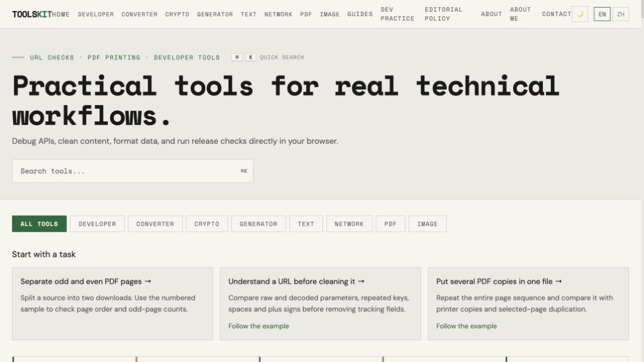Screen dimensions: 644x362
Task: Open the Editorial Policy page
Action: tap(443, 14)
